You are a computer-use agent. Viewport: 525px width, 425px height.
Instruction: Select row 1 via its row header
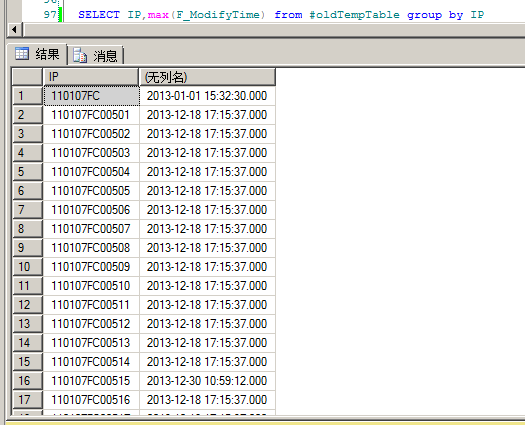27,96
